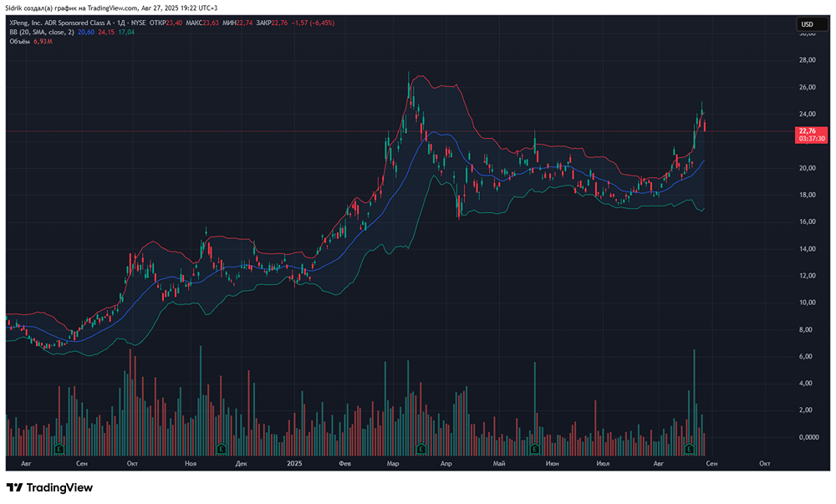Open the USD currency selector

coord(808,24)
